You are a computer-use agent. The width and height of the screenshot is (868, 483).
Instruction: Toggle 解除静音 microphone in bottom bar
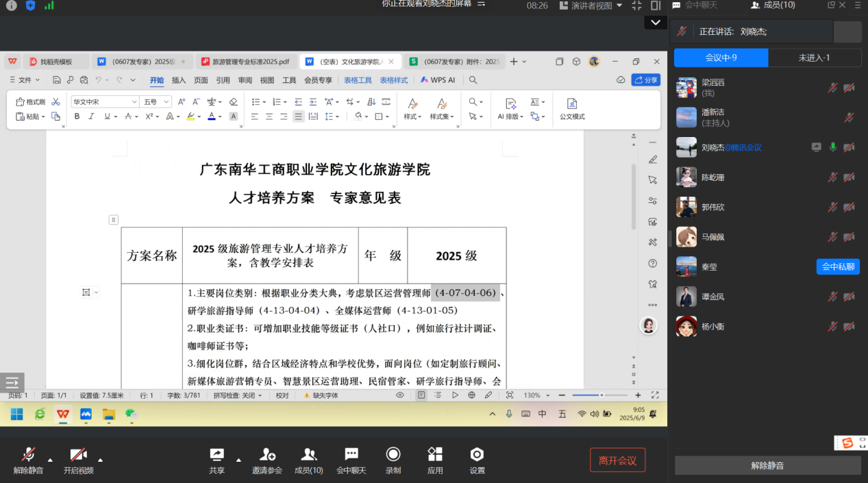coord(28,455)
